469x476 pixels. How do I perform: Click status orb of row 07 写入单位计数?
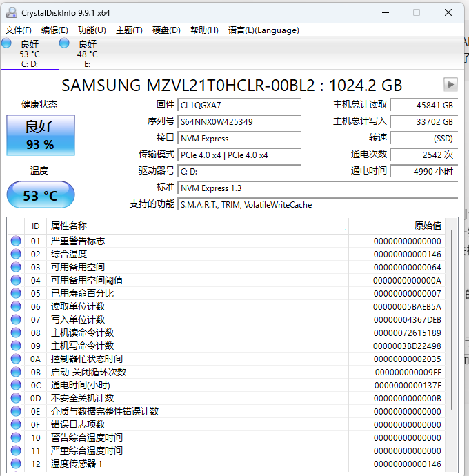tap(16, 319)
